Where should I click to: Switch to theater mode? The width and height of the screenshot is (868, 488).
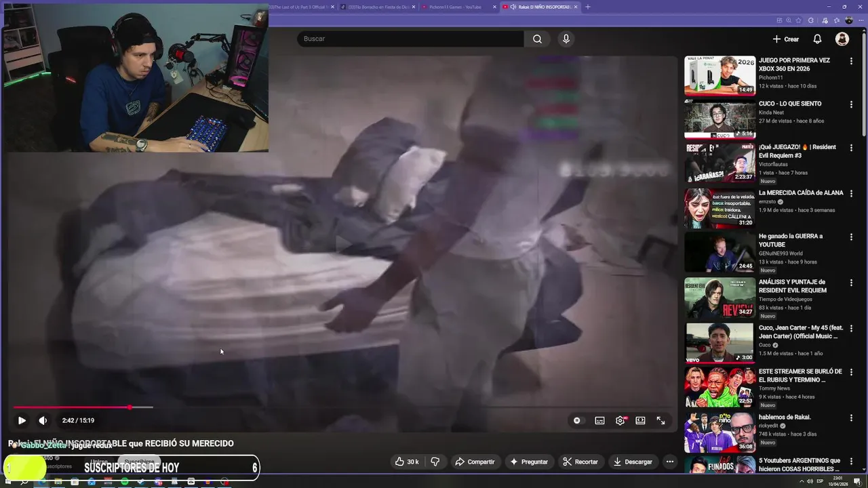[x=640, y=420]
